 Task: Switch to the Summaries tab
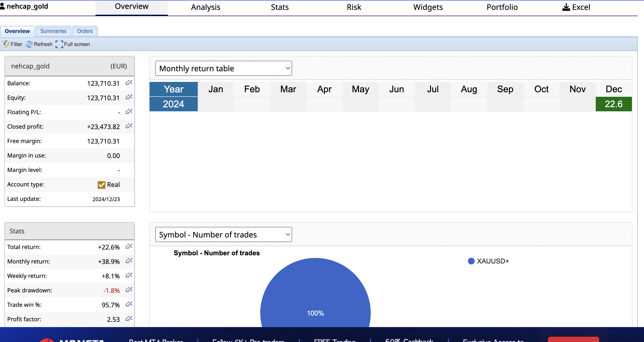pyautogui.click(x=53, y=31)
